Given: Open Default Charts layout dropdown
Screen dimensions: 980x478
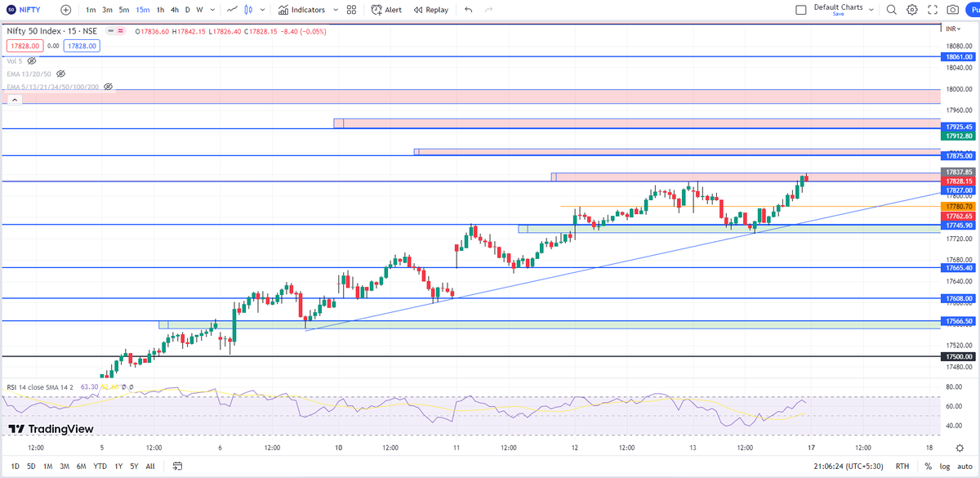Looking at the screenshot, I should [x=871, y=10].
